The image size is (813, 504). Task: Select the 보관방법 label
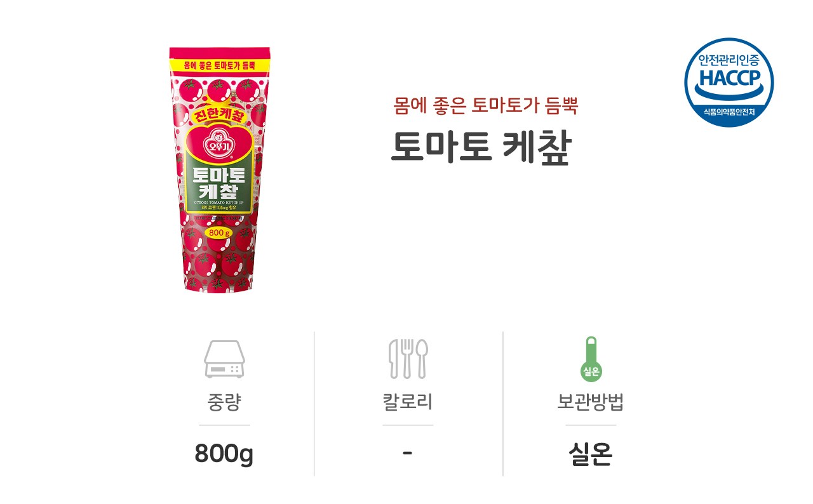point(591,402)
